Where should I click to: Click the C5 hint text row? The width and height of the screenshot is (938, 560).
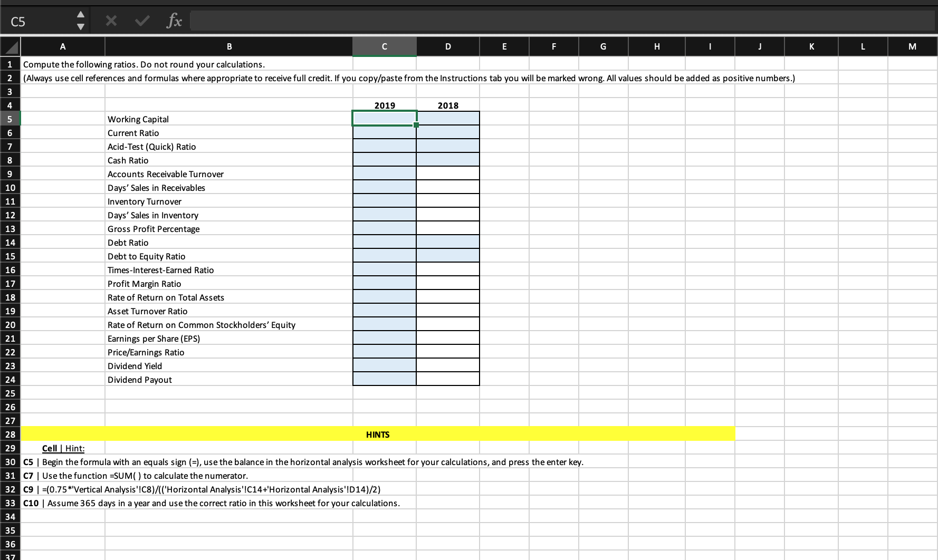(x=303, y=462)
